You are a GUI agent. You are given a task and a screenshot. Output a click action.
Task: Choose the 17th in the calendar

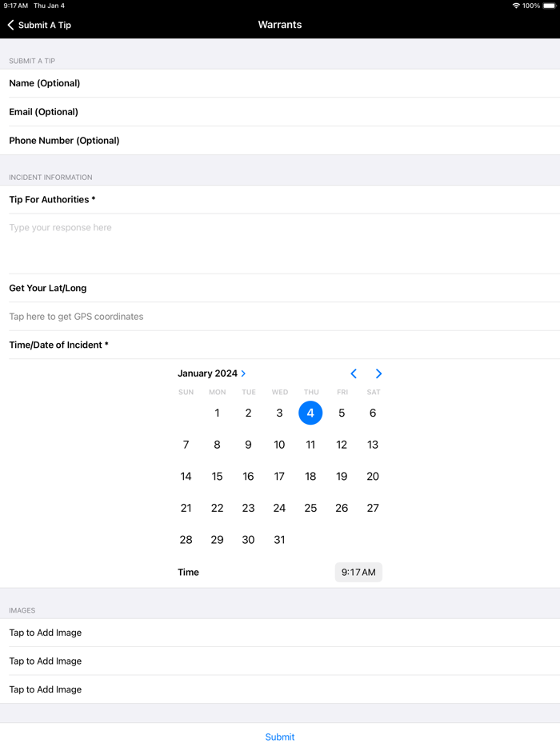click(279, 477)
